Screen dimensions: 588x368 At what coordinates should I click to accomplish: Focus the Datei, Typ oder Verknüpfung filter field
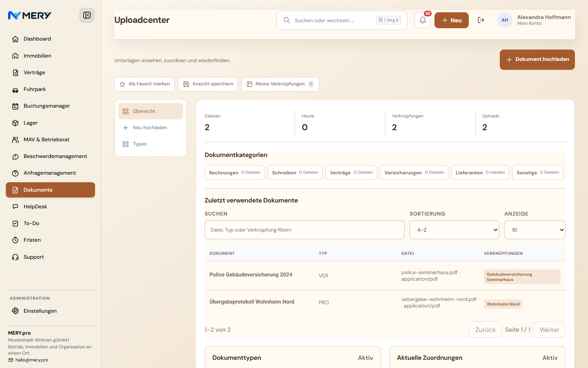[x=304, y=230]
